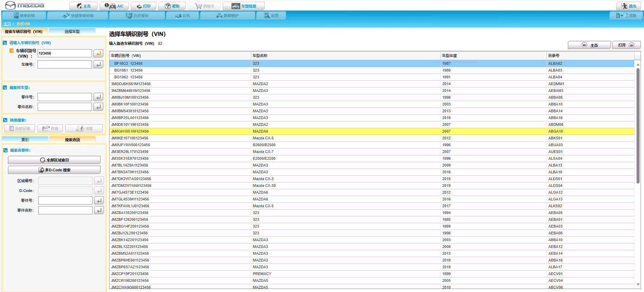The image size is (644, 292).
Task: Sort by 车型年度 column header
Action: [494, 56]
